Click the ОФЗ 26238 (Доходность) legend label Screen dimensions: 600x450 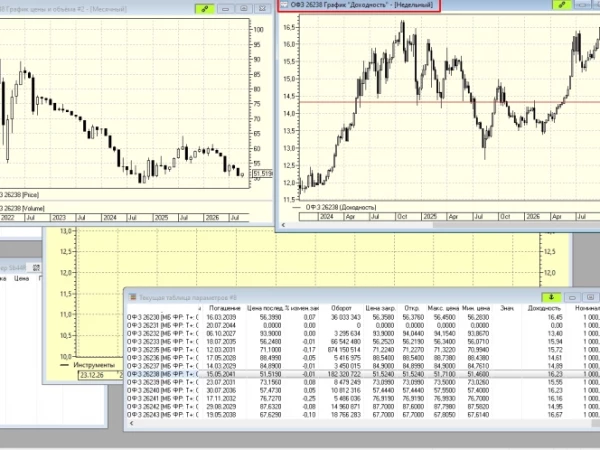[x=341, y=207]
